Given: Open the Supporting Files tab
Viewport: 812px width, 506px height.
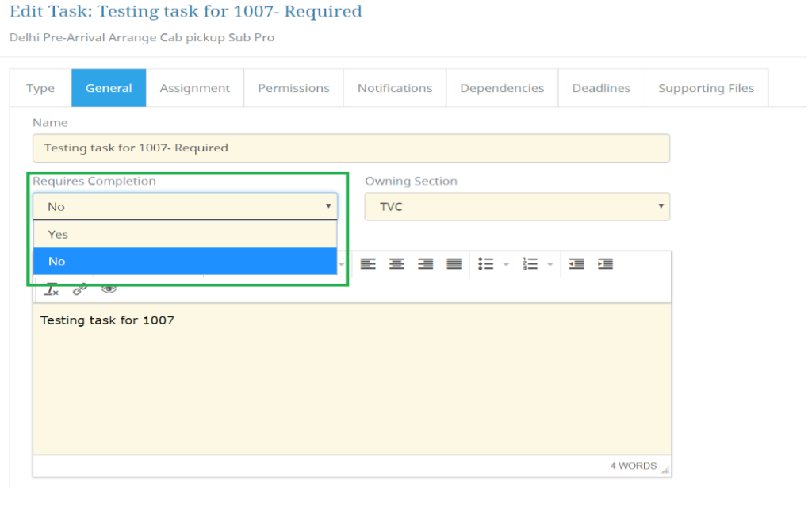Looking at the screenshot, I should point(707,88).
